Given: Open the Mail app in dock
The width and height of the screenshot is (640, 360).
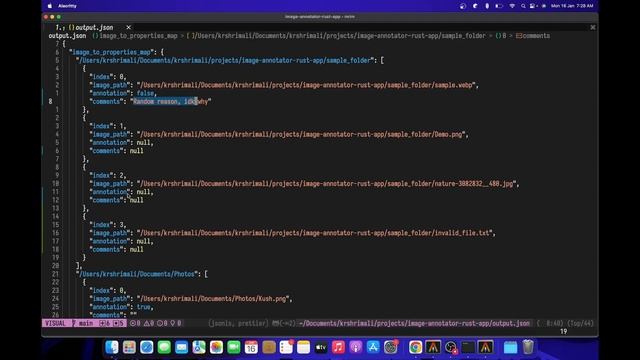Looking at the screenshot, I should (x=181, y=347).
